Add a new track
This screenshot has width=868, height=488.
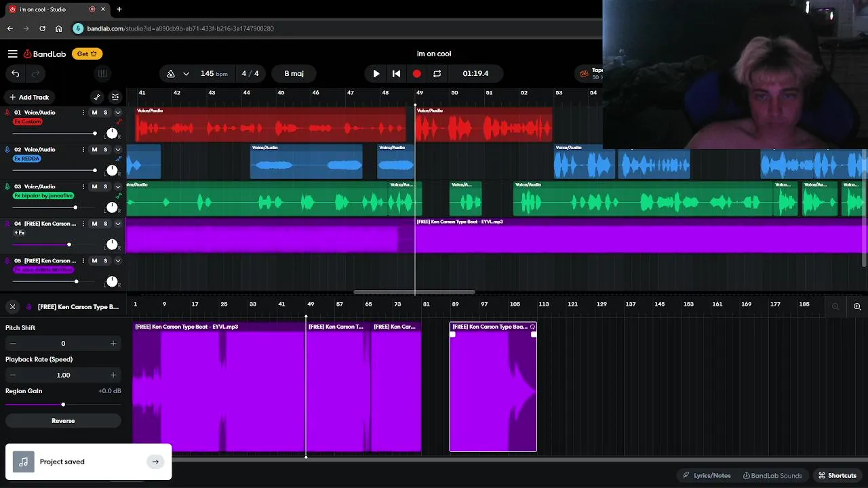[x=28, y=97]
